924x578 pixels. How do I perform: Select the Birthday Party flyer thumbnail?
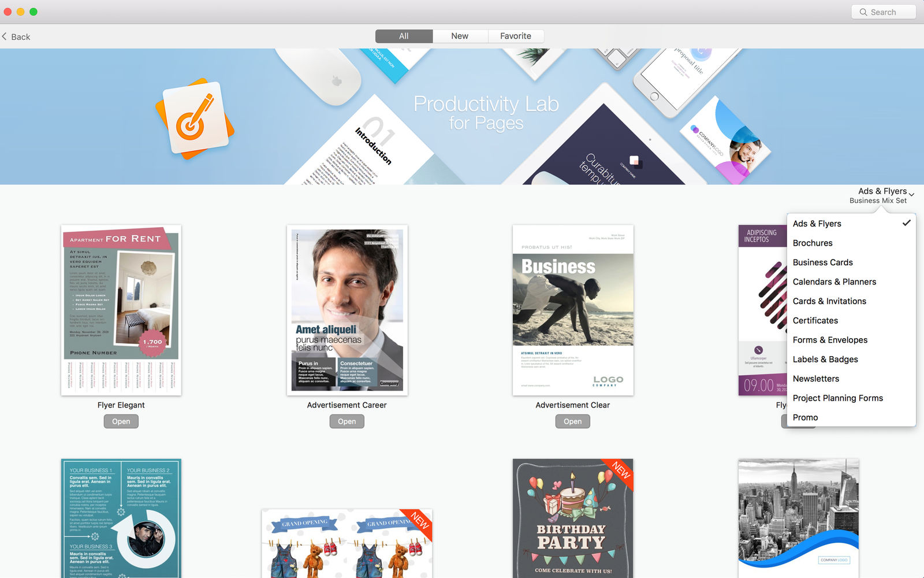click(573, 518)
